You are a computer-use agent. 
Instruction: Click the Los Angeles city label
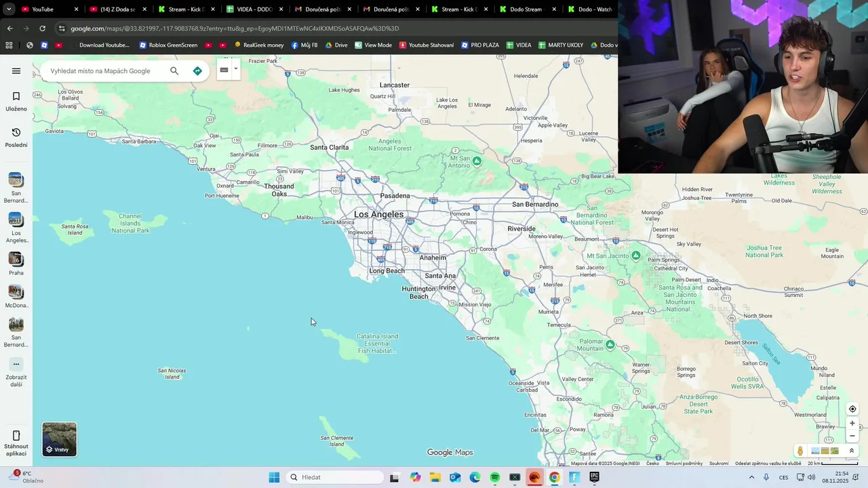(378, 214)
